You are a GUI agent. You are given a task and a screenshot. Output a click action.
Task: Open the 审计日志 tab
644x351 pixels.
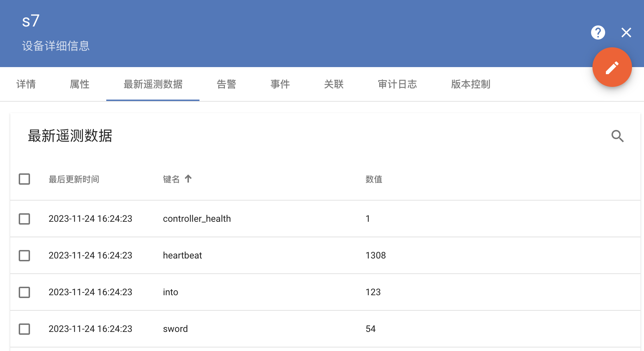(x=397, y=84)
